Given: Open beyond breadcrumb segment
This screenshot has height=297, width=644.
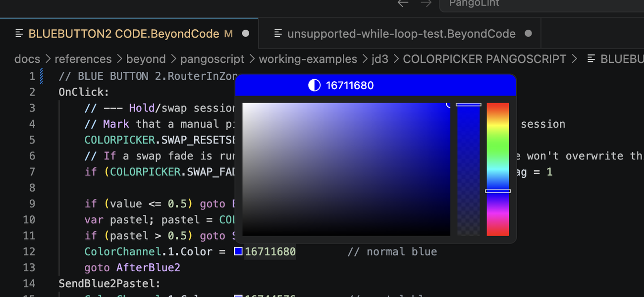Looking at the screenshot, I should (x=146, y=59).
